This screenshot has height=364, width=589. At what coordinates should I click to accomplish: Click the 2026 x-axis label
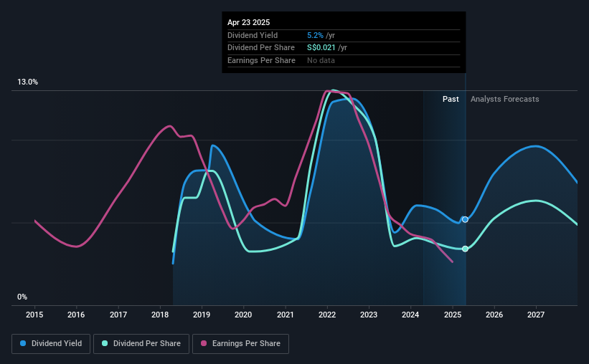coord(494,315)
